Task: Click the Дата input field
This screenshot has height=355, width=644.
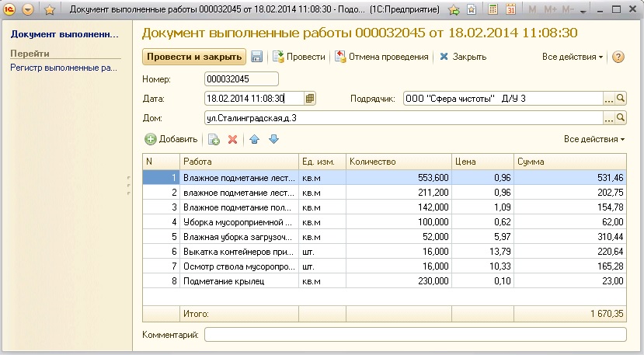Action: click(x=254, y=98)
